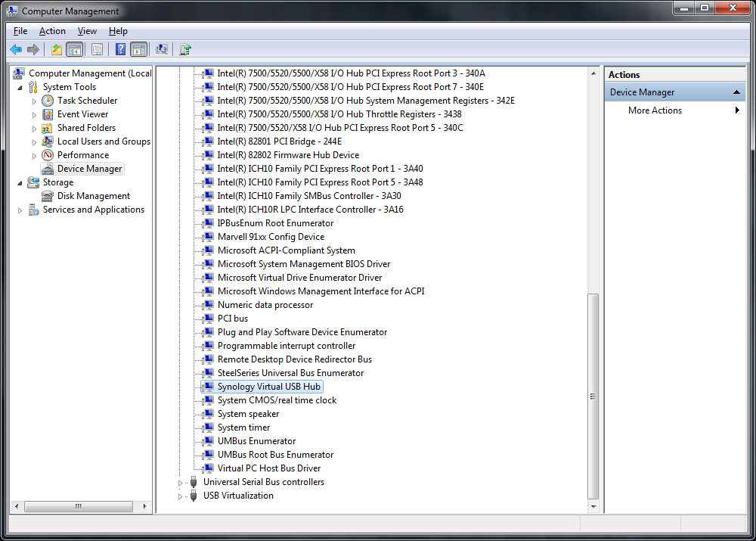This screenshot has height=541, width=756.
Task: Click the Numeric data processor device icon
Action: [209, 305]
